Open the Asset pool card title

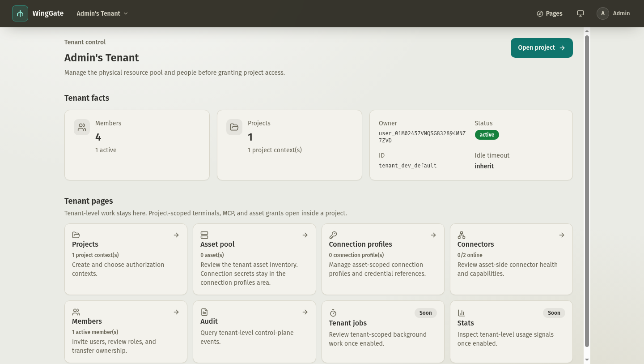(x=217, y=244)
